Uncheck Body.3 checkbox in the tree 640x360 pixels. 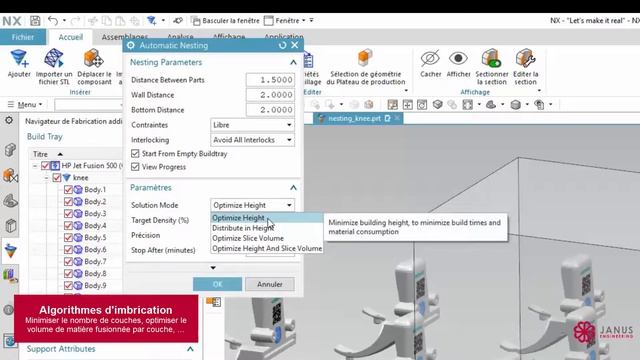[68, 213]
